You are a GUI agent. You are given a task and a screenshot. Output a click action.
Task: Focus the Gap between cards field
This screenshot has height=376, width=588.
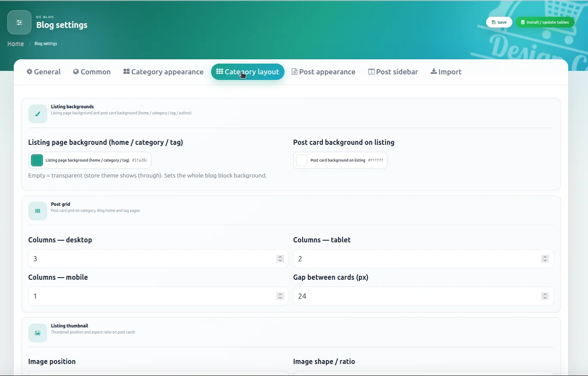tap(423, 296)
